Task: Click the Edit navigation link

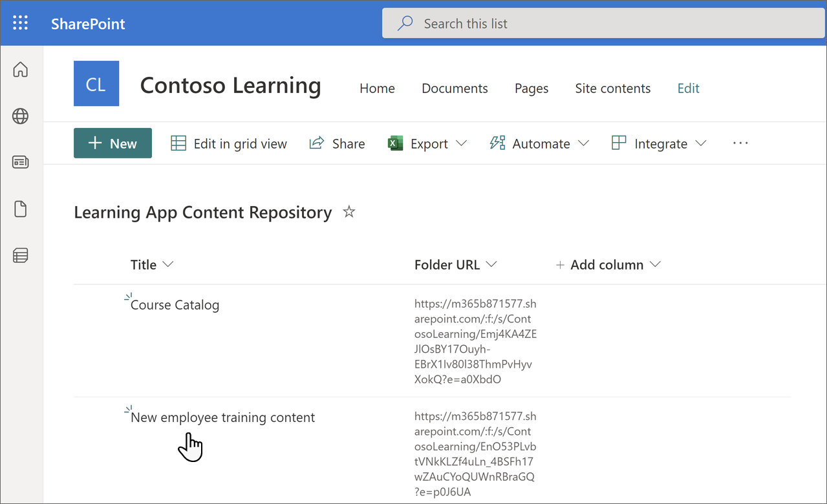Action: point(687,88)
